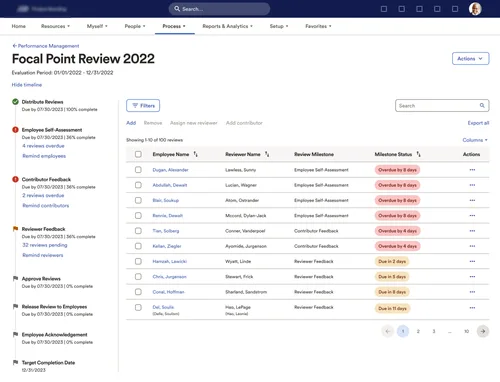
Task: Open row actions menu for Tian, Solberg
Action: coord(472,231)
